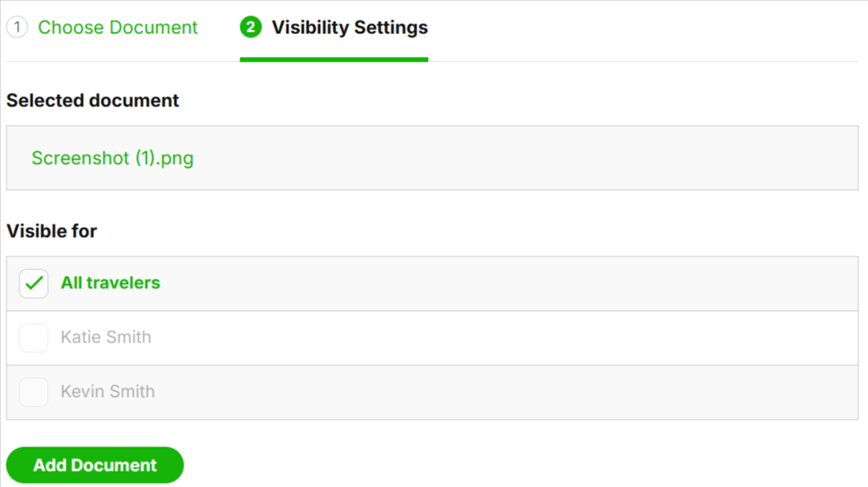Screen dimensions: 868x487
Task: Click the Kevin Smith name label
Action: [x=107, y=392]
